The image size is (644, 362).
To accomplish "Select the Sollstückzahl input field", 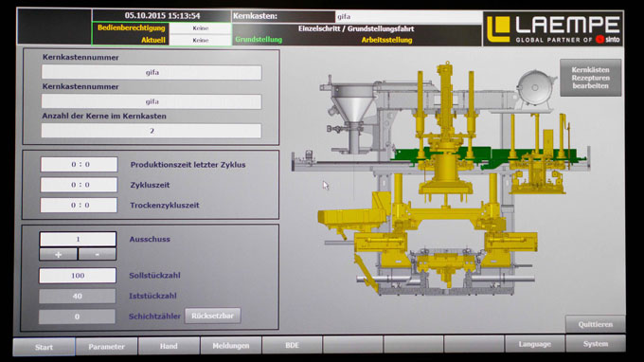I will click(x=78, y=276).
